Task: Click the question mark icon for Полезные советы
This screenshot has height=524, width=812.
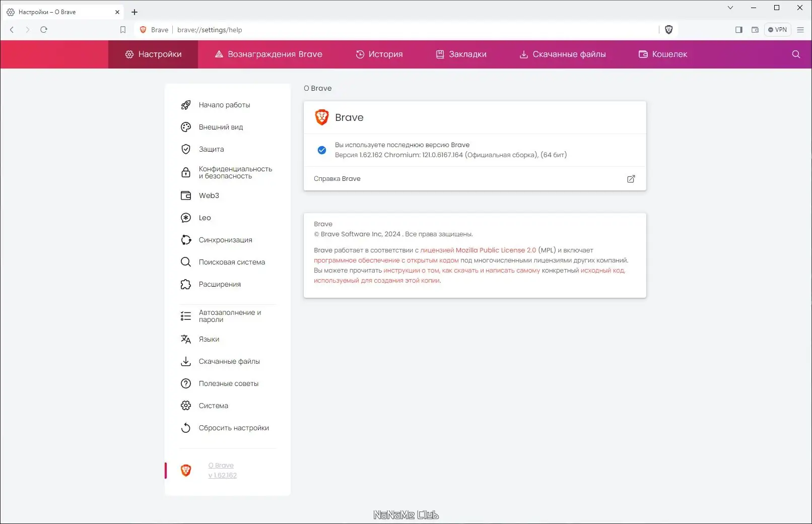Action: 186,383
